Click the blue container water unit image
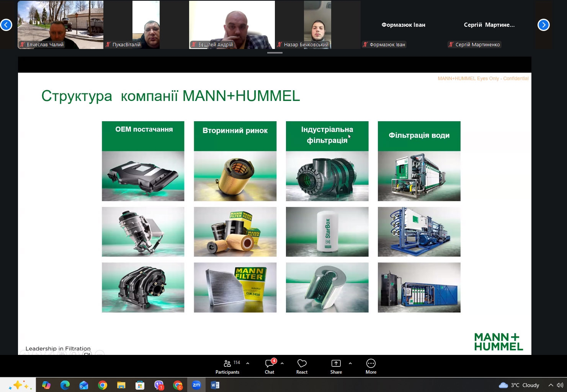The image size is (567, 392). [x=419, y=288]
